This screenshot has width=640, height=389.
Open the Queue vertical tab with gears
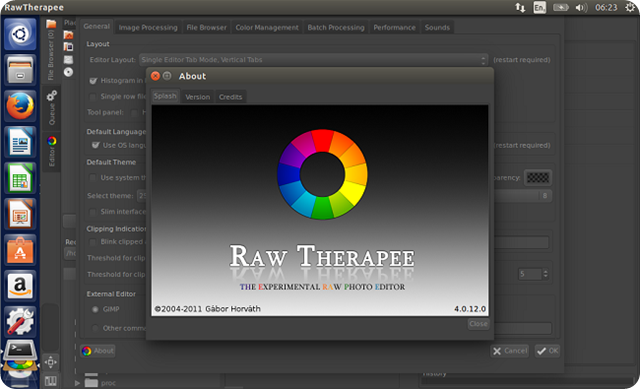[x=51, y=108]
